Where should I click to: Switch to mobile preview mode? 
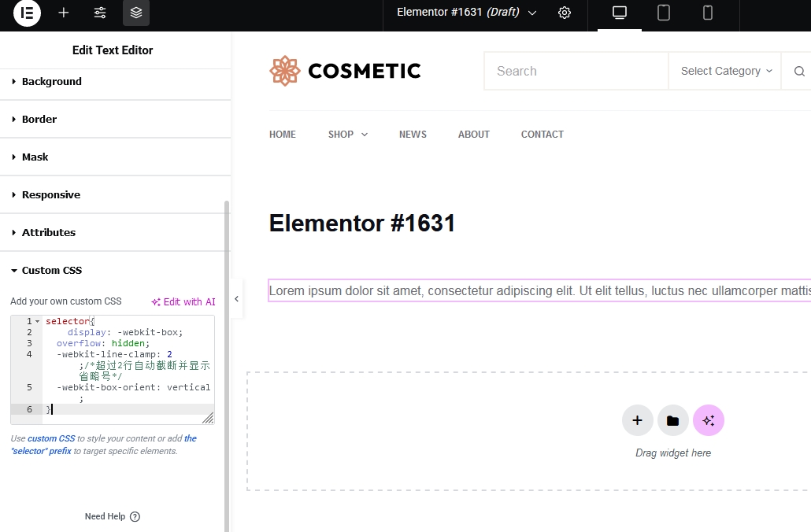[708, 13]
